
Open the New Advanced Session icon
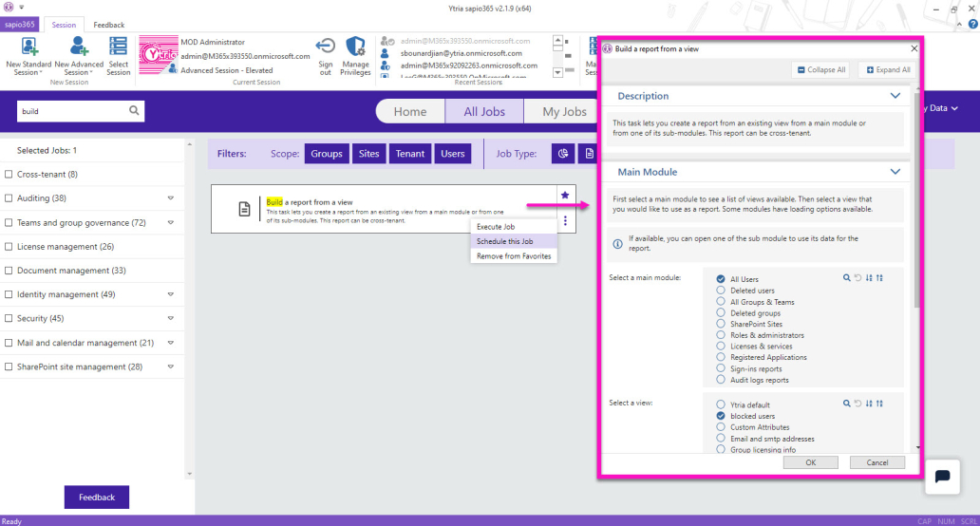click(79, 47)
